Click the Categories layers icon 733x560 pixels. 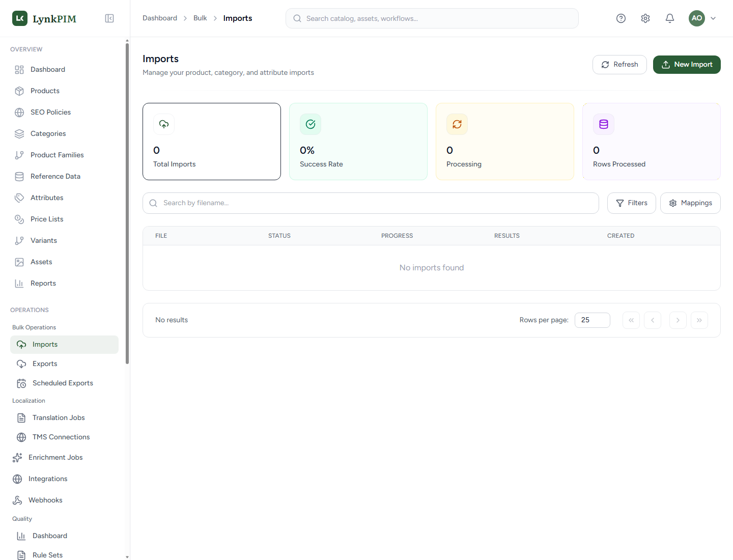pos(19,134)
